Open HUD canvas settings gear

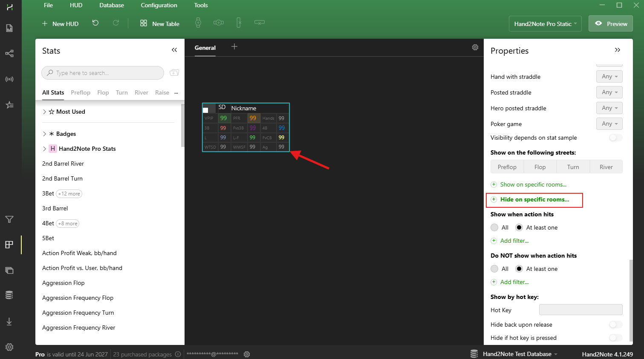pyautogui.click(x=475, y=47)
